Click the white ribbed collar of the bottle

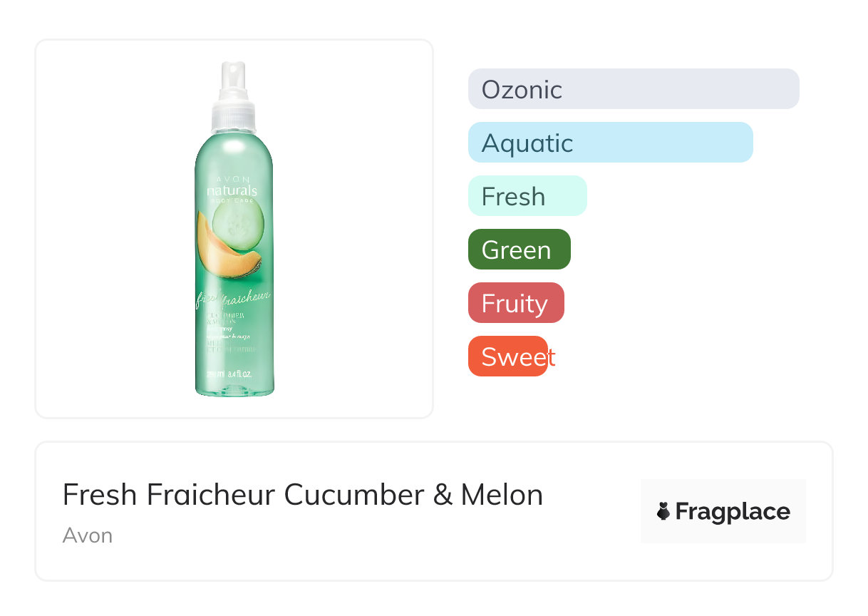tap(233, 118)
